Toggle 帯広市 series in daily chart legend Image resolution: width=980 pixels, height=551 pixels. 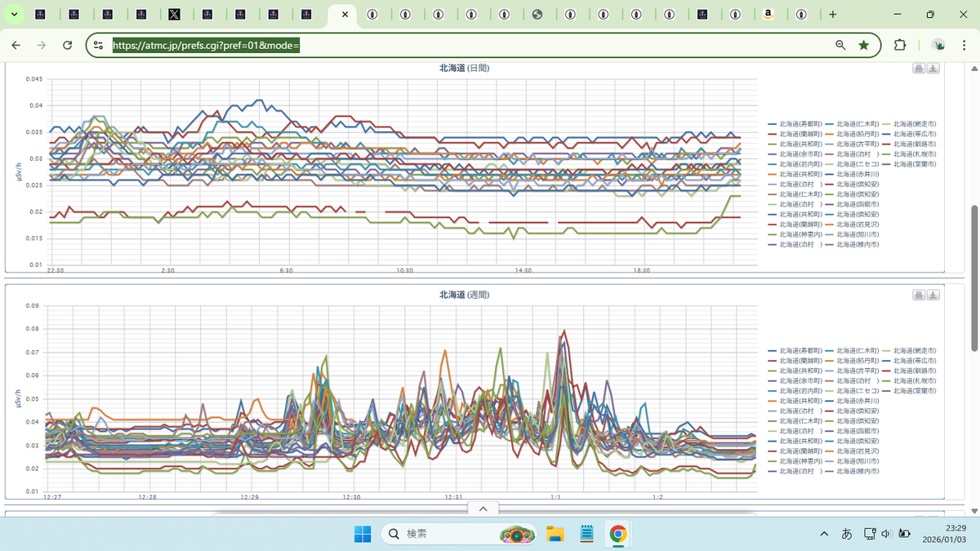click(x=909, y=134)
